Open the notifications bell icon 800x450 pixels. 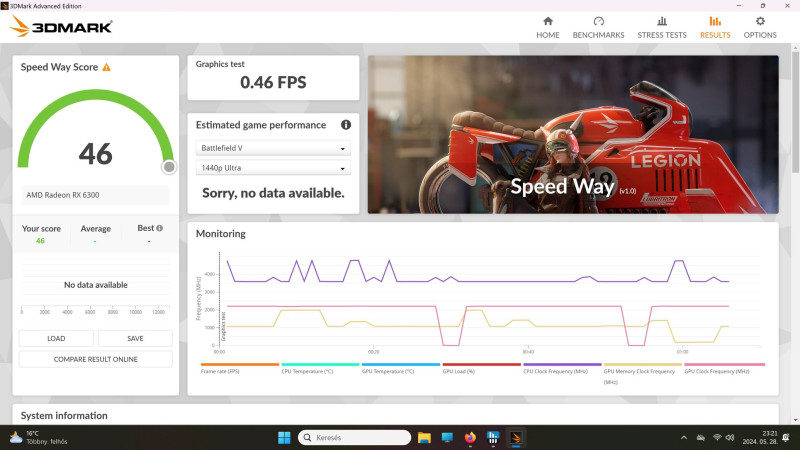[x=786, y=438]
